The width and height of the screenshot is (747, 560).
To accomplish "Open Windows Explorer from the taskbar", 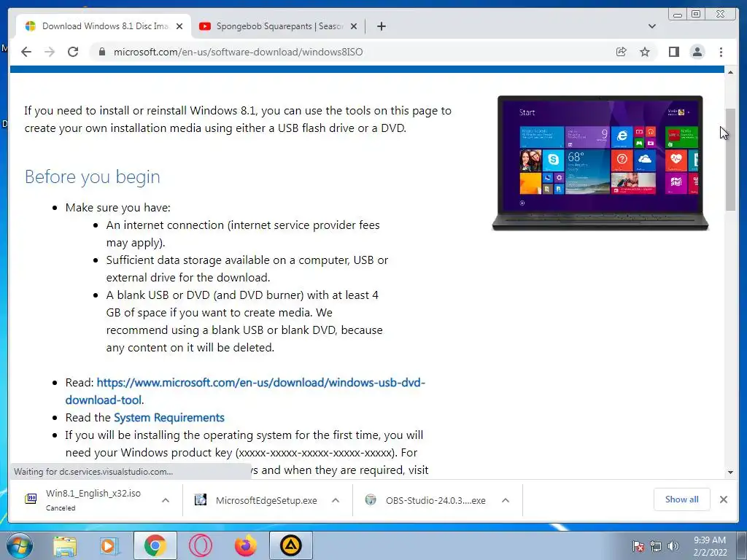I will (65, 545).
